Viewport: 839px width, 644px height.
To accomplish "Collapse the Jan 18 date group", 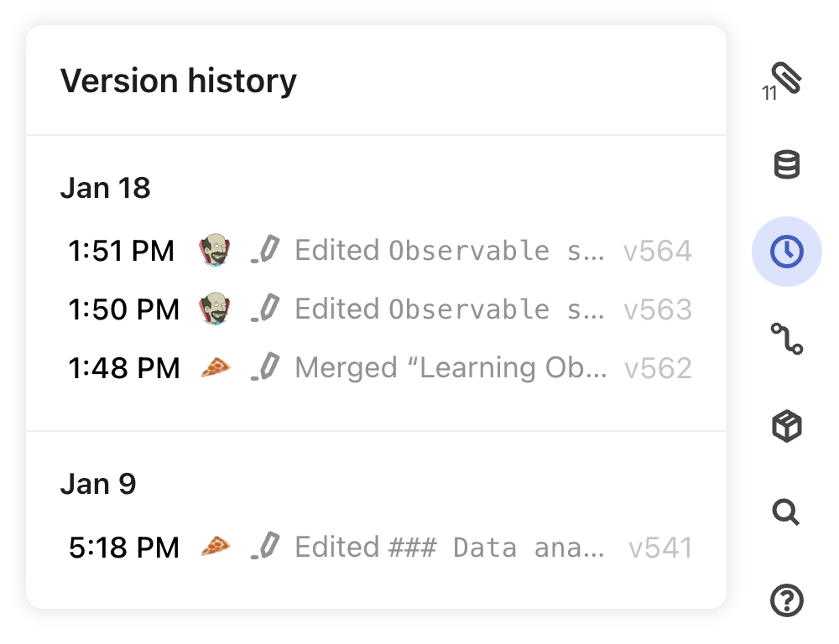I will (x=106, y=188).
